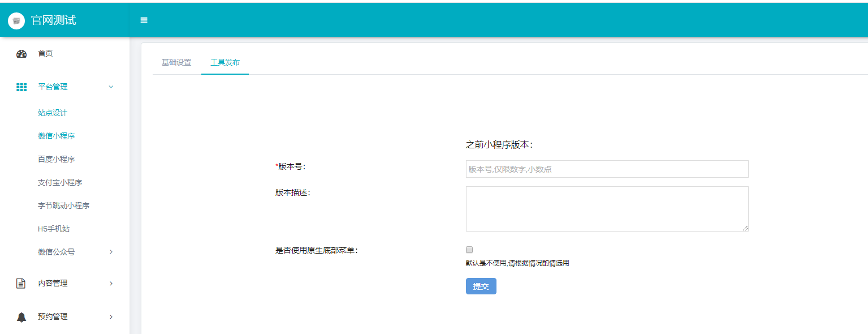Click the 官网测试 logo icon
Viewport: 868px width, 334px height.
(16, 21)
